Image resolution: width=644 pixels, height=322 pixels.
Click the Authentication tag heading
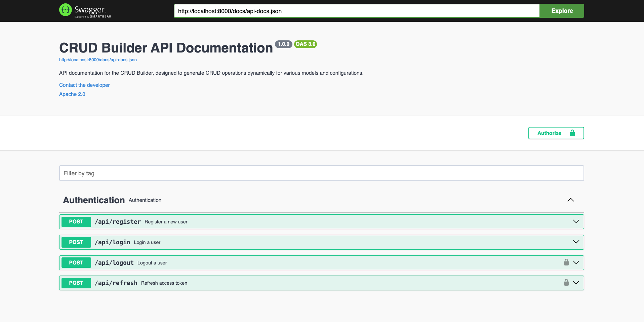(94, 200)
